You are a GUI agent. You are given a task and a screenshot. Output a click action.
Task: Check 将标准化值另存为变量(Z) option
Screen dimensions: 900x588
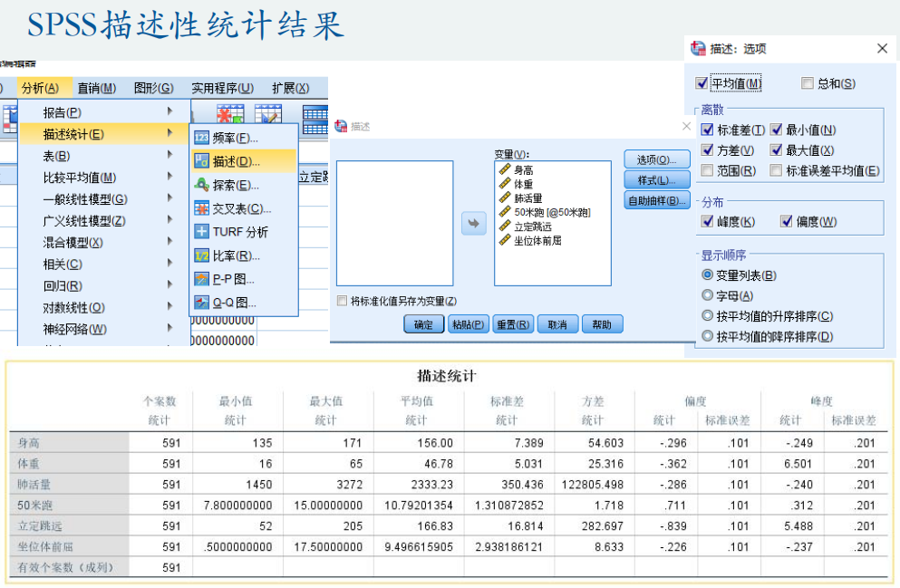pos(342,301)
